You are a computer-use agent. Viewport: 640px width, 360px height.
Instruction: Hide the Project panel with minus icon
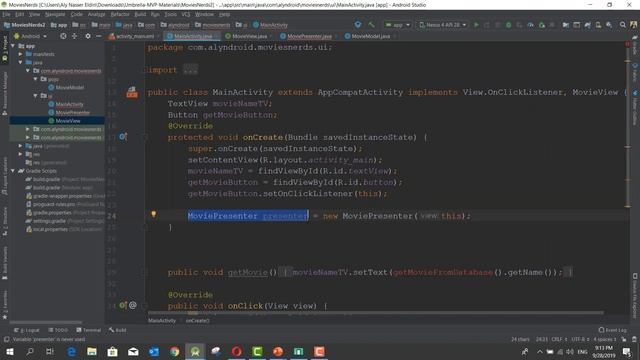98,36
